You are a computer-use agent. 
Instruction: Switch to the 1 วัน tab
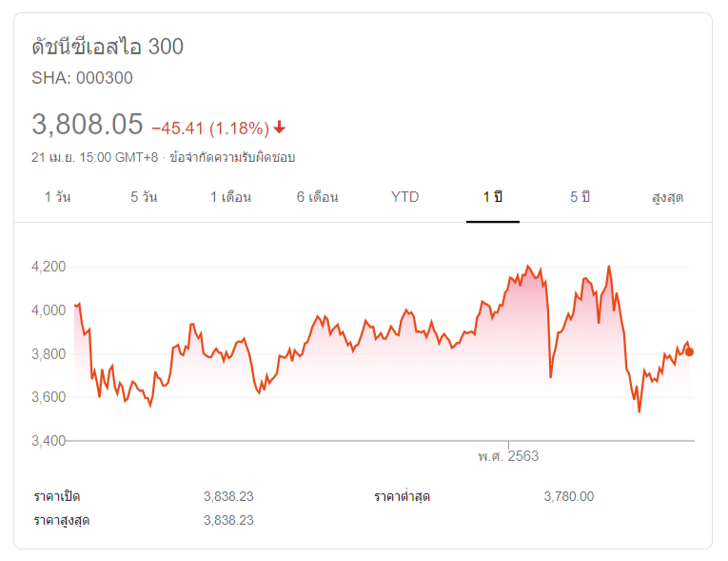(57, 197)
